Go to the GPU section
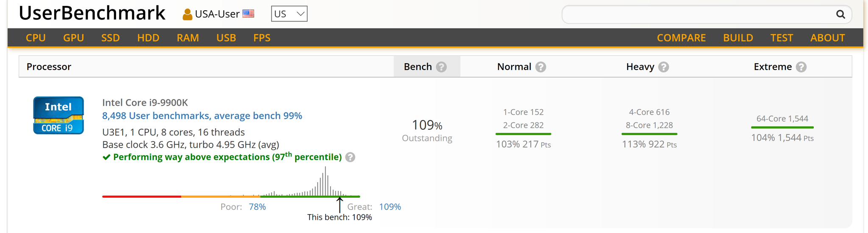 (73, 38)
